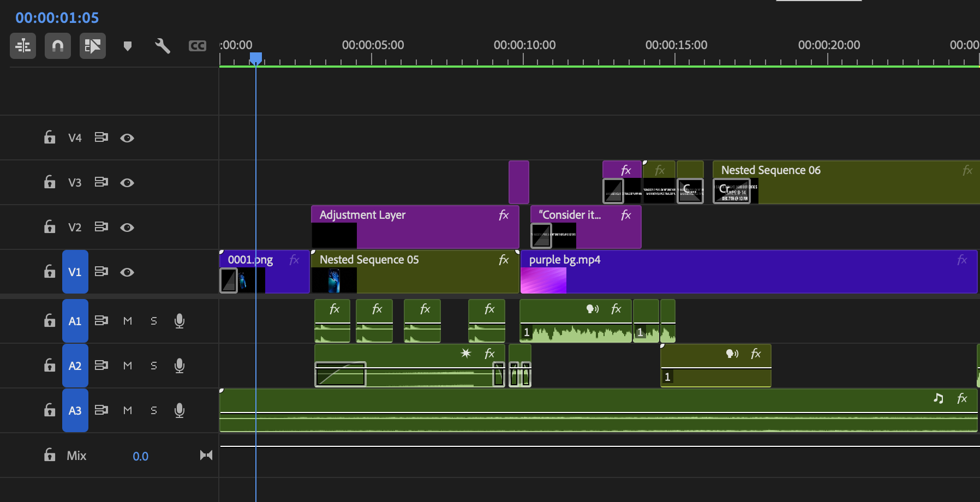The height and width of the screenshot is (502, 980).
Task: Enable Linked Selection in timeline toolbar
Action: 92,46
